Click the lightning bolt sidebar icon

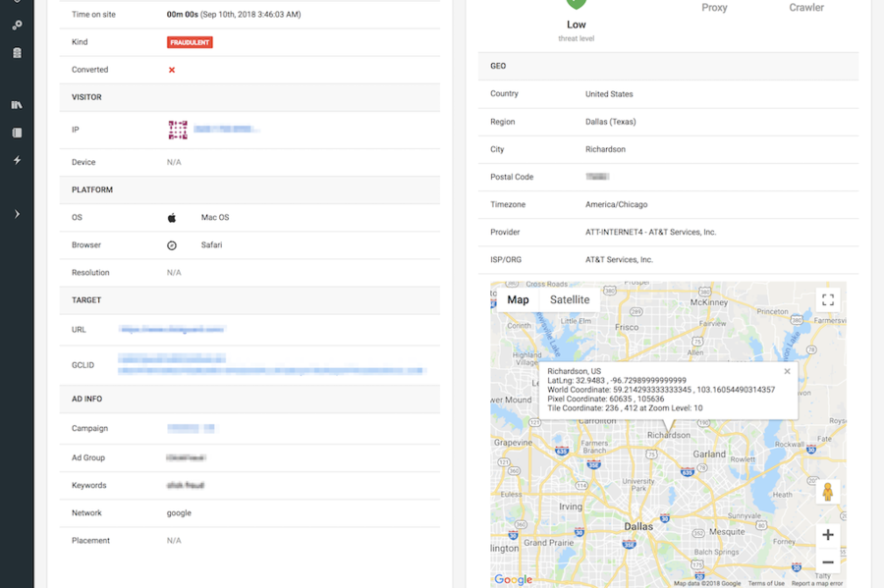(17, 160)
